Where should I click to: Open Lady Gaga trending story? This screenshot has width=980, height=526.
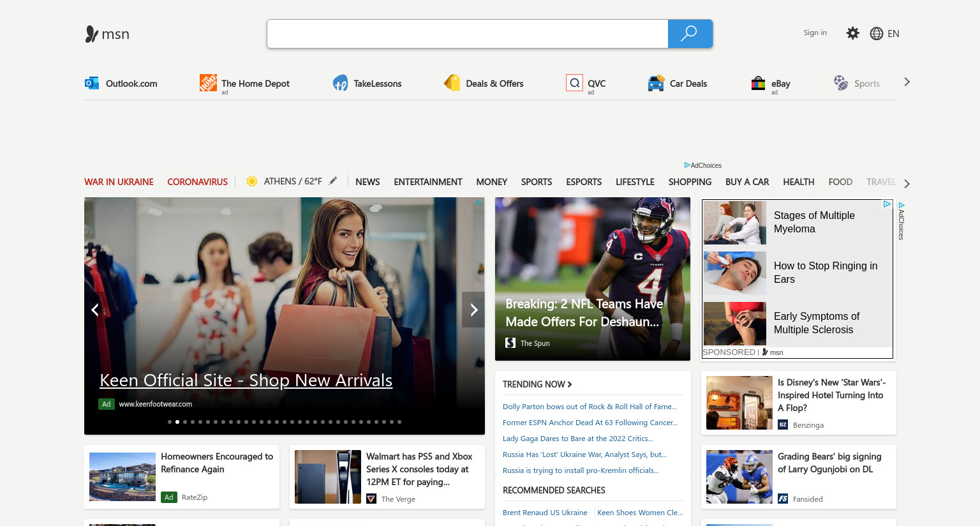point(578,439)
